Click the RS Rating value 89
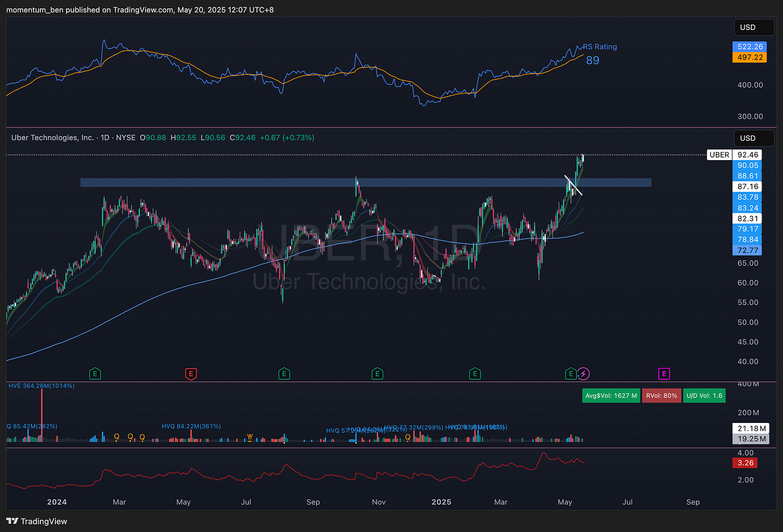Viewport: 783px width, 532px height. tap(593, 60)
